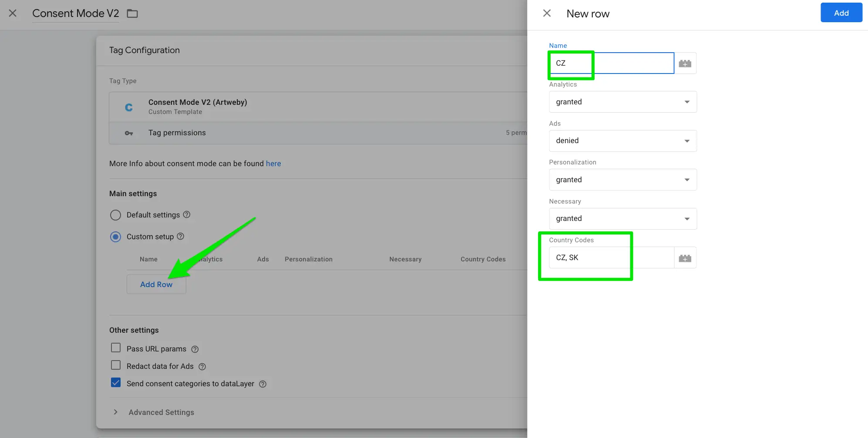Click the blue Add button
The width and height of the screenshot is (868, 438).
tap(841, 13)
